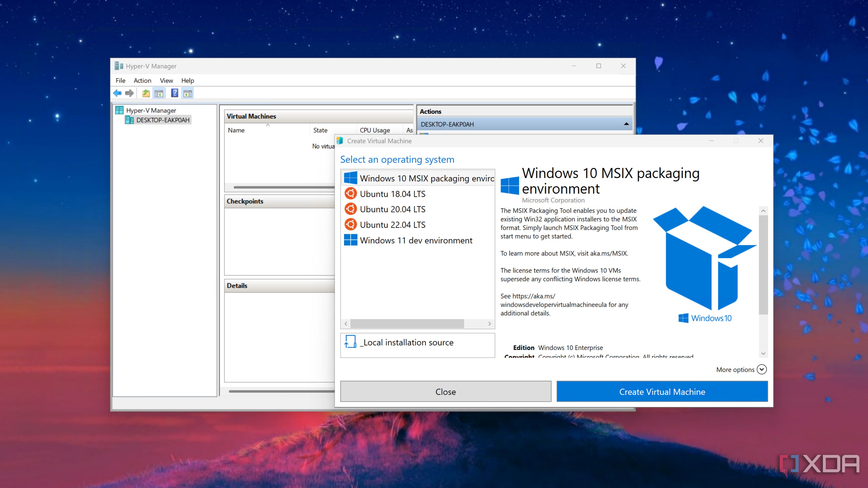868x488 pixels.
Task: Click Ubuntu icon beside Ubuntu 22.04 LTS
Action: pos(350,224)
